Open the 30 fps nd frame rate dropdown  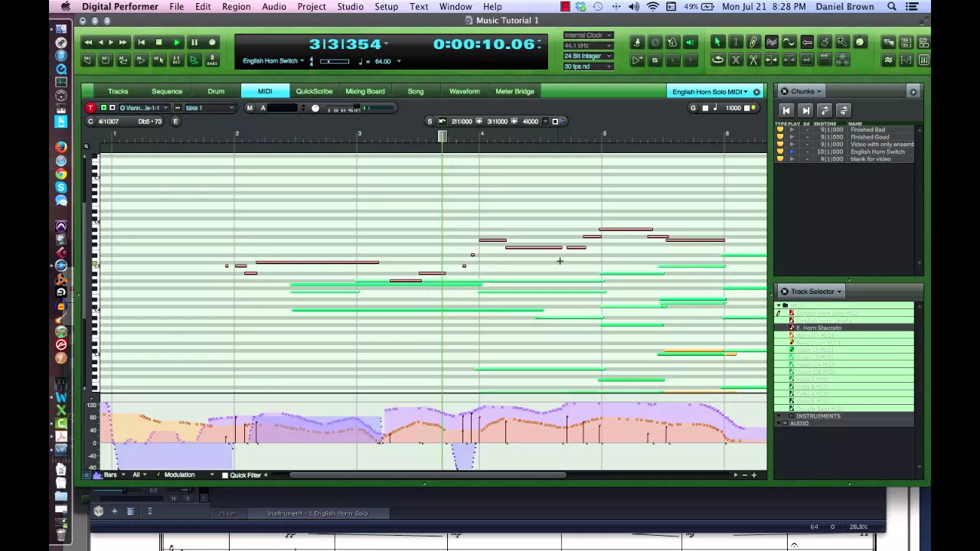point(588,67)
